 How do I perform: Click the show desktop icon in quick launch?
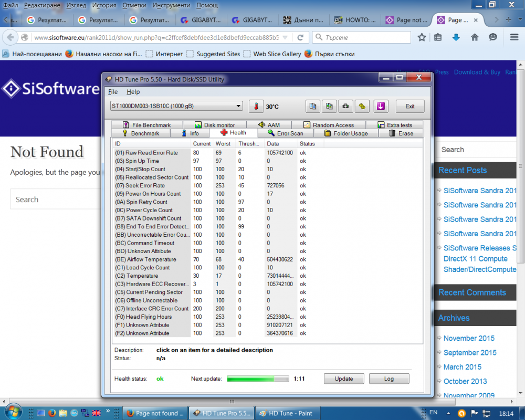pyautogui.click(x=41, y=413)
